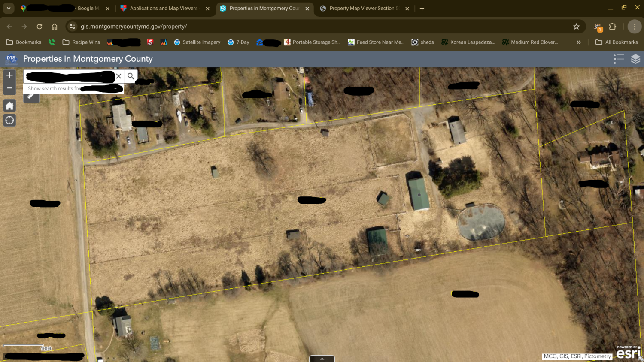The width and height of the screenshot is (644, 362).
Task: Open the layers panel icon
Action: point(635,59)
